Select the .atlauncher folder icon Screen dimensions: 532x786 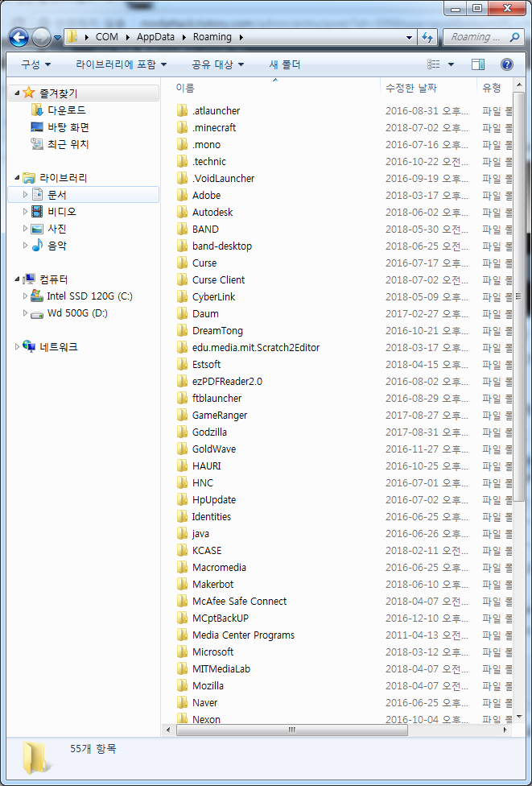click(183, 110)
